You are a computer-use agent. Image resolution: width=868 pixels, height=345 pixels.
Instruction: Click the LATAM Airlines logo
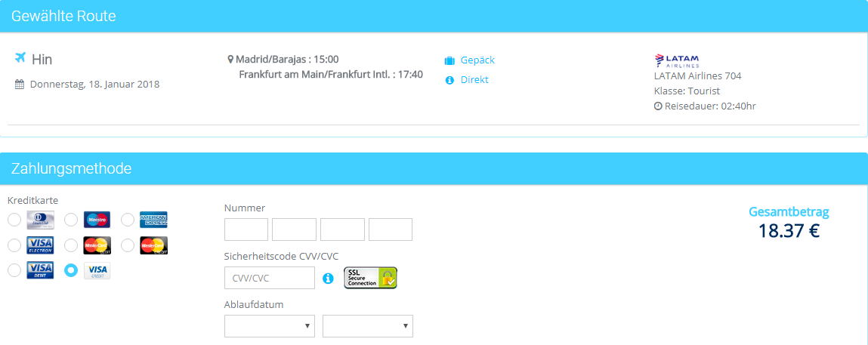[676, 60]
